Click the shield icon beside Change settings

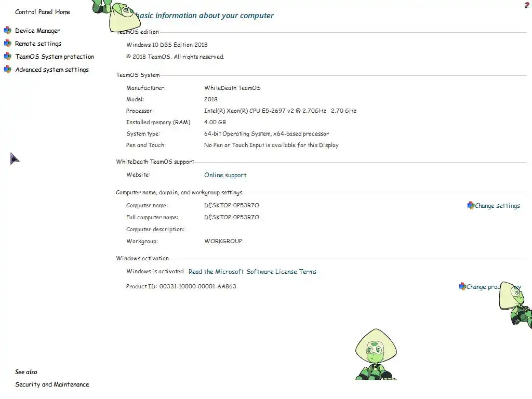pyautogui.click(x=471, y=205)
